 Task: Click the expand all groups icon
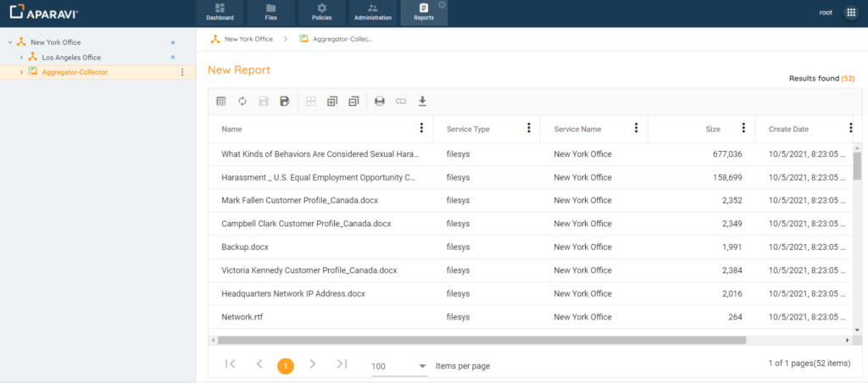332,102
